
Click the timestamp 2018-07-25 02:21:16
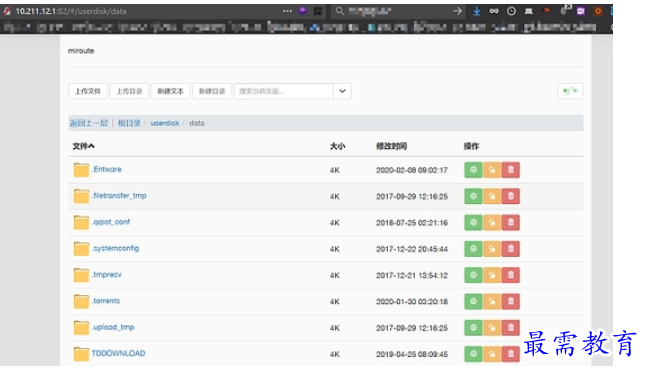412,222
